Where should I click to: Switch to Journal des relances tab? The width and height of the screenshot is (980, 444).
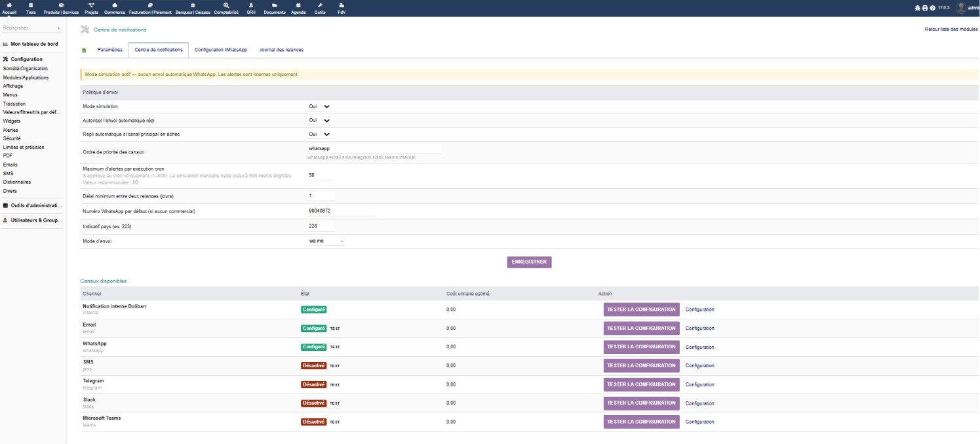(281, 50)
